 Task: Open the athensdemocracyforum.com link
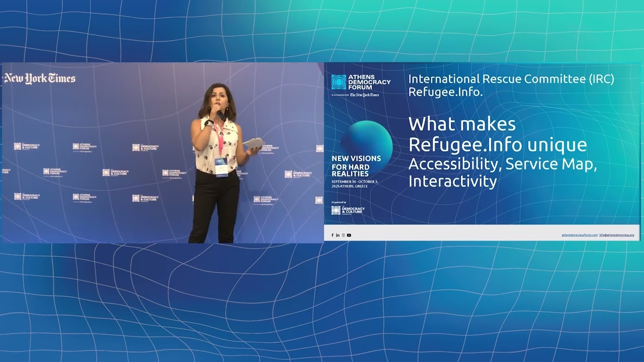pos(580,235)
